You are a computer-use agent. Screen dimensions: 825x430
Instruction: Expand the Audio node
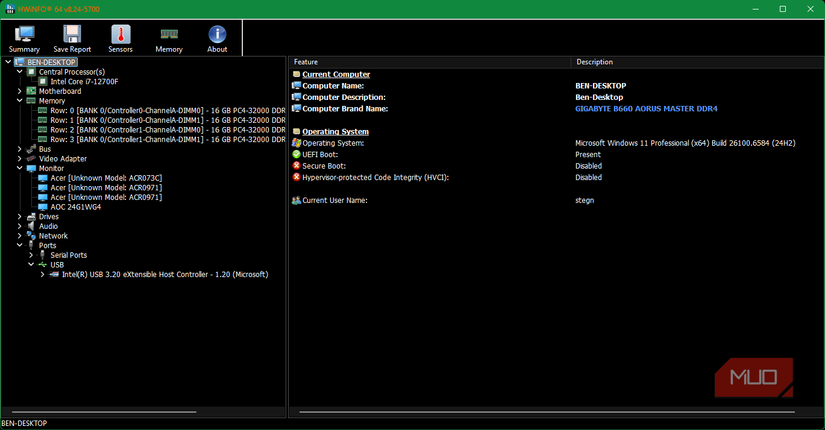[19, 226]
